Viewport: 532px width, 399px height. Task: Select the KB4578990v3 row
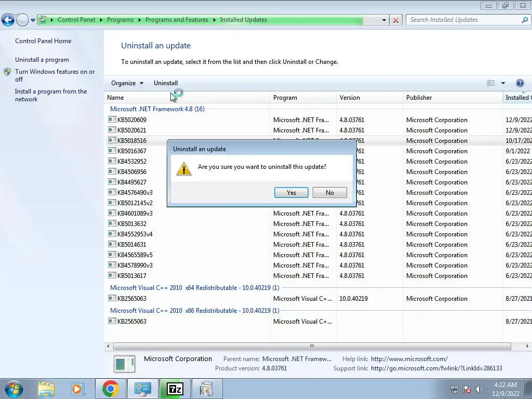[318, 265]
